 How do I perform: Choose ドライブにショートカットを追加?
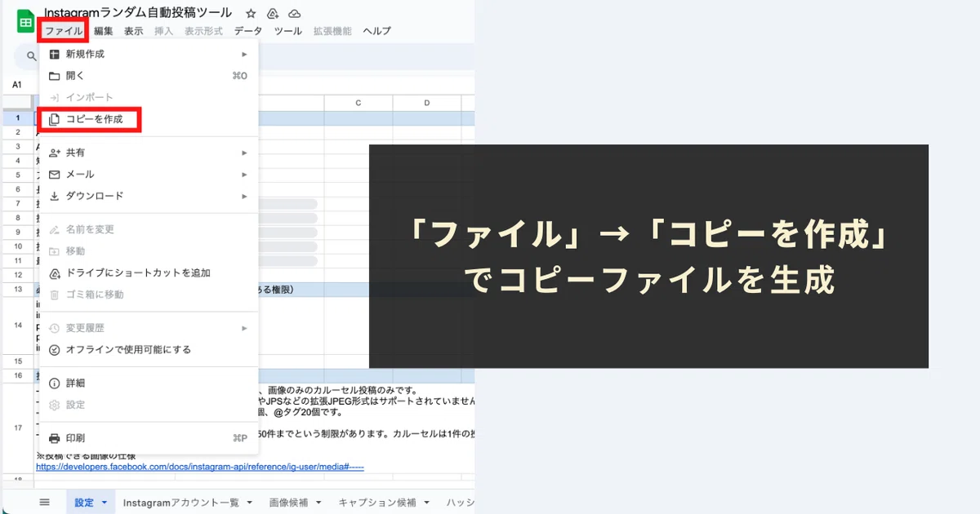coord(149,273)
